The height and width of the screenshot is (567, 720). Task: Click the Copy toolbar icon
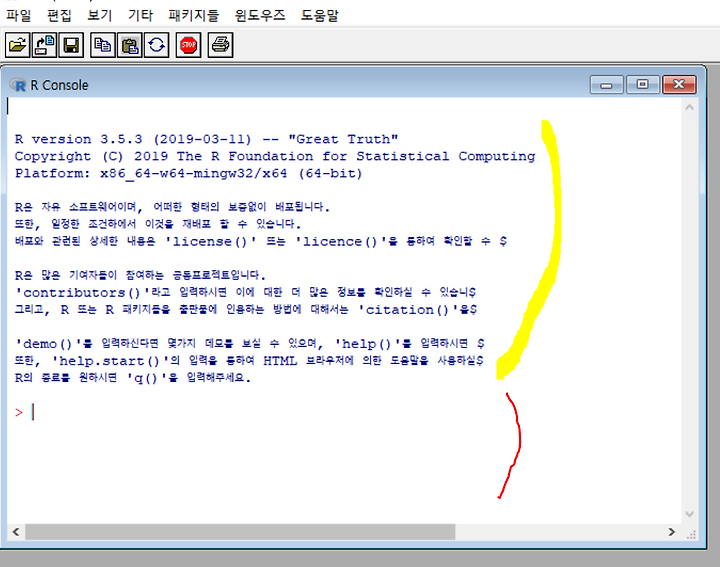pos(102,45)
